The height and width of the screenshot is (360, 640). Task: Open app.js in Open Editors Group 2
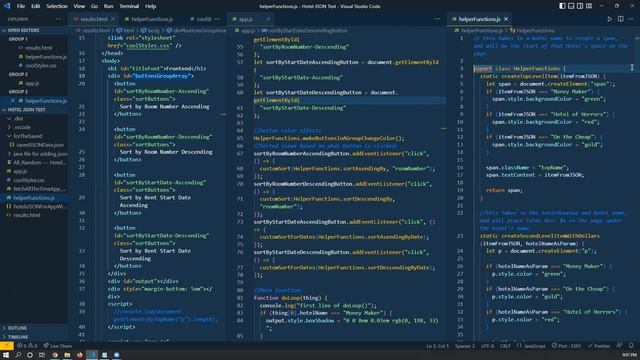(x=32, y=83)
